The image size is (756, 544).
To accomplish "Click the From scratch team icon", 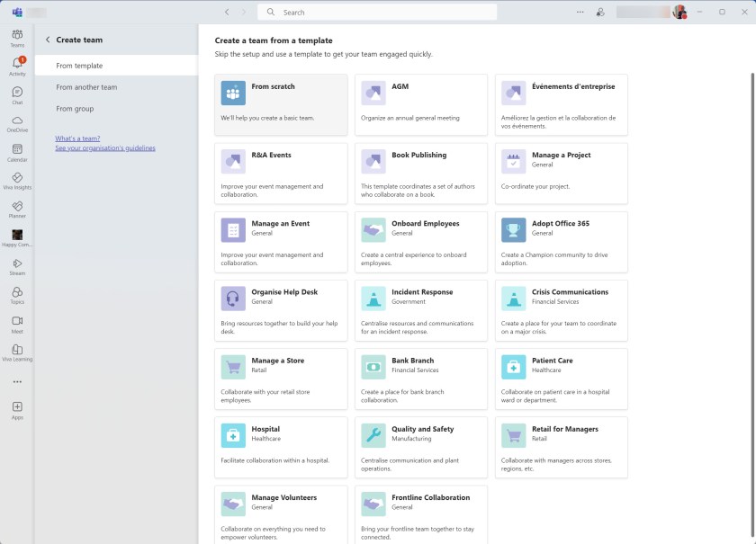I will click(x=233, y=93).
